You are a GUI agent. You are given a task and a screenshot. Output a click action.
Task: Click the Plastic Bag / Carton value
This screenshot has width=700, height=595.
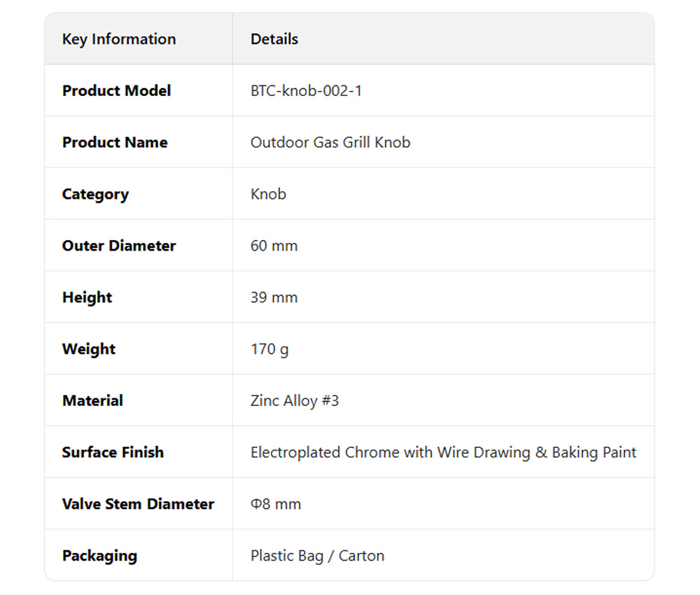pos(317,556)
